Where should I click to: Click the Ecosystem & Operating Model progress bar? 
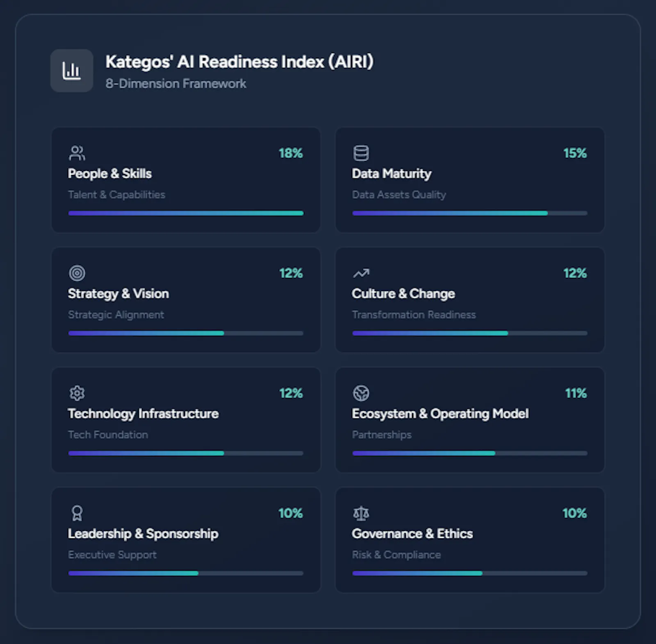(x=470, y=453)
